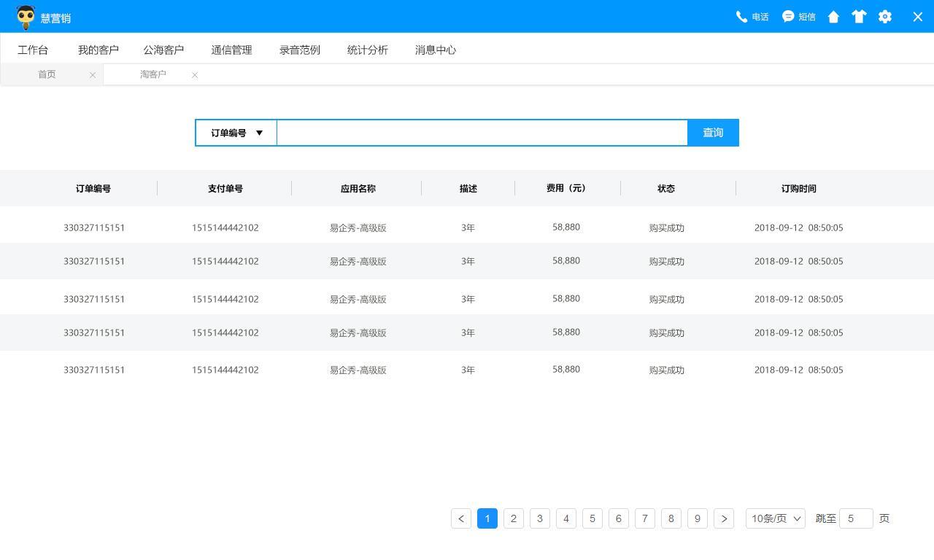
Task: Open the 消息中心 menu
Action: point(436,50)
